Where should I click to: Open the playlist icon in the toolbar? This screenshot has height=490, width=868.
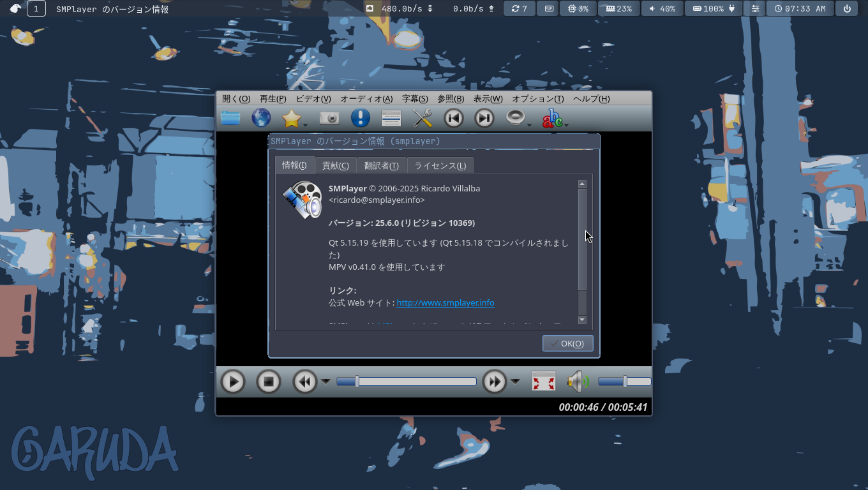tap(391, 118)
